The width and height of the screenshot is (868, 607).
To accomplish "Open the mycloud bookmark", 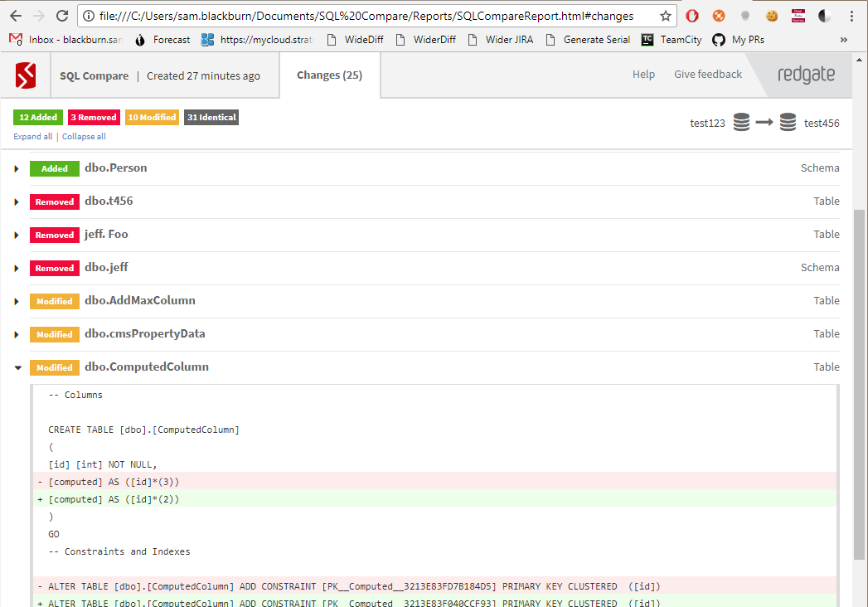I will (257, 40).
